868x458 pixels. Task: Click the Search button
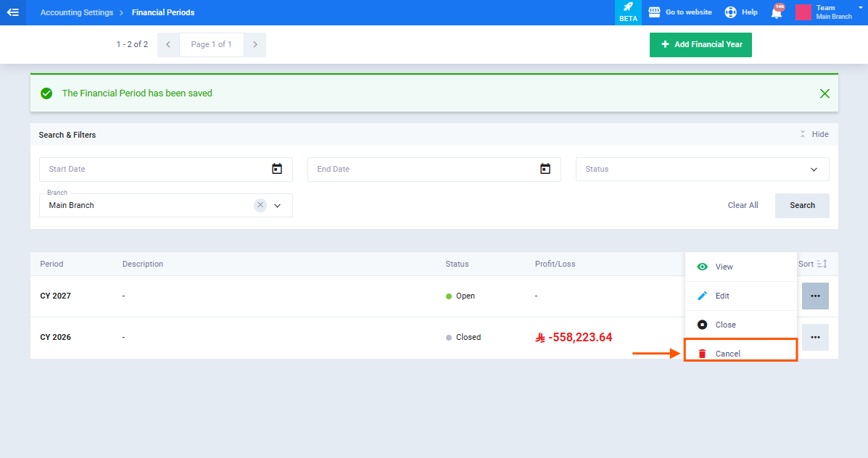point(802,206)
